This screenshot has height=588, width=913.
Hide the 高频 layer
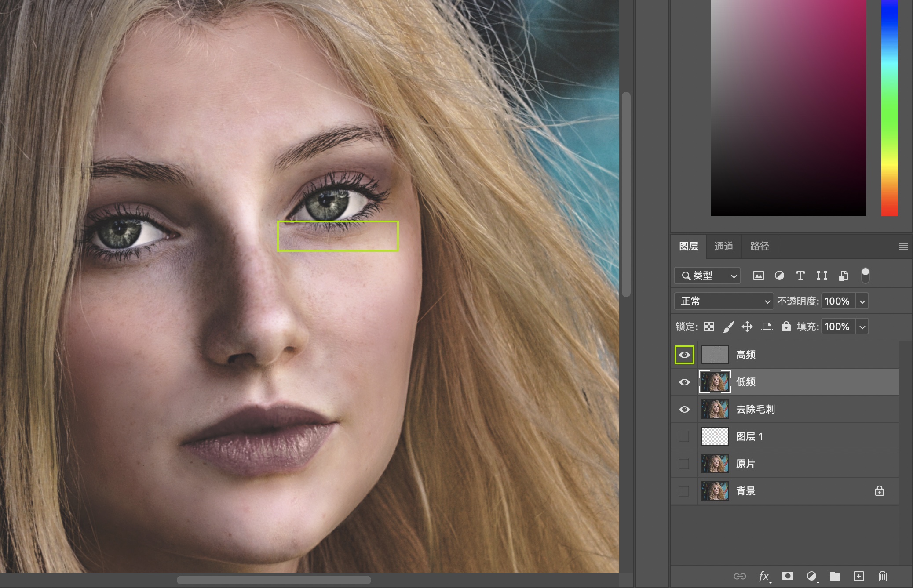[x=684, y=355]
